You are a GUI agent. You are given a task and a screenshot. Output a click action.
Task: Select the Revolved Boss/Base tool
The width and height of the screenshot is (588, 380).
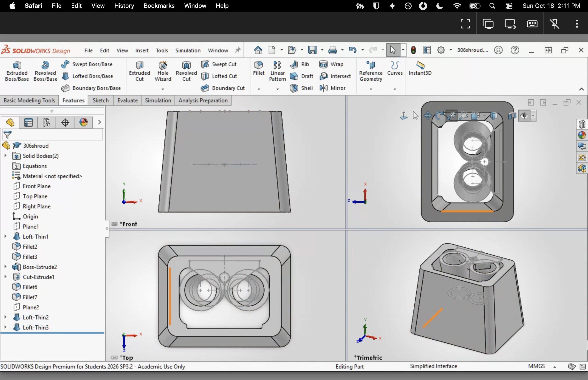pyautogui.click(x=45, y=71)
